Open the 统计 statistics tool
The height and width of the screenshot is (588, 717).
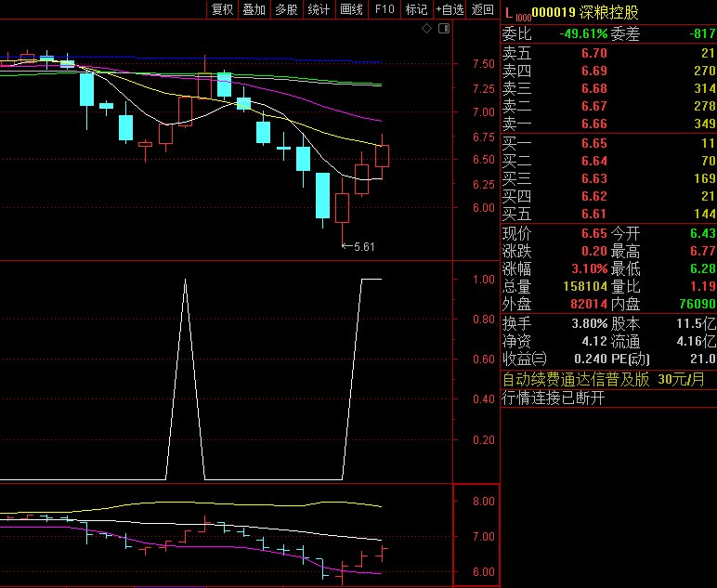click(x=319, y=9)
